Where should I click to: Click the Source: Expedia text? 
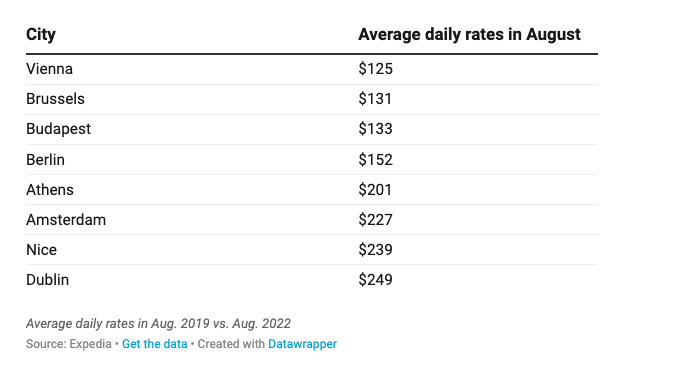click(69, 344)
